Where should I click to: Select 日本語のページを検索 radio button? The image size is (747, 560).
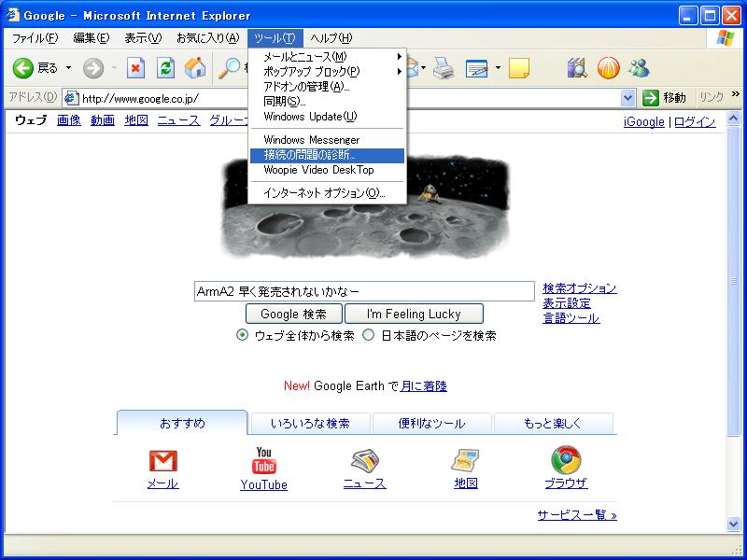368,335
